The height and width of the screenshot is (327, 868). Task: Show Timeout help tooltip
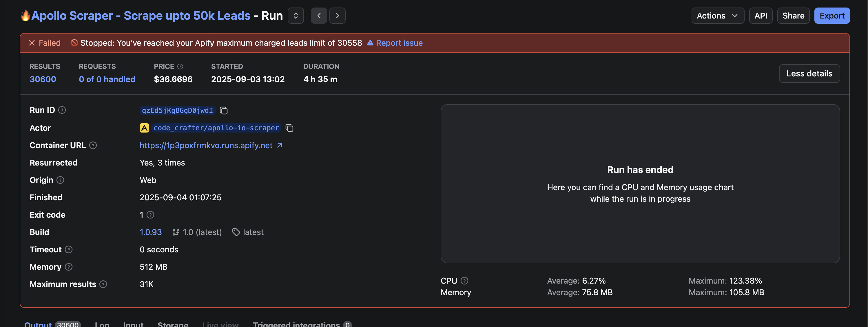tap(69, 249)
